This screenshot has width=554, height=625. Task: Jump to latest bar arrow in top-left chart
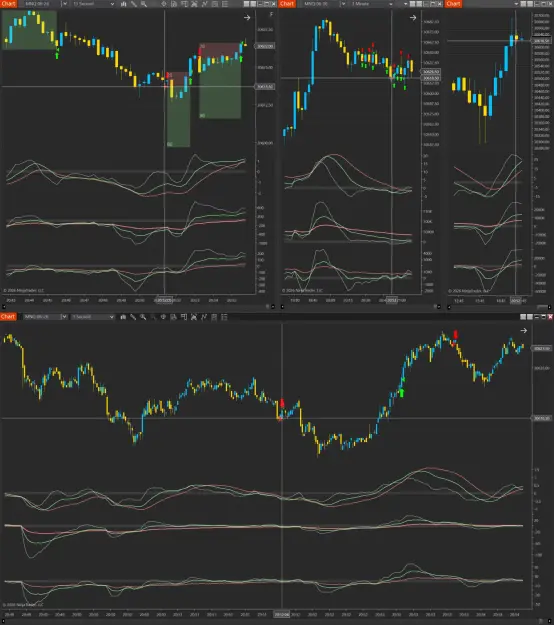tap(247, 18)
